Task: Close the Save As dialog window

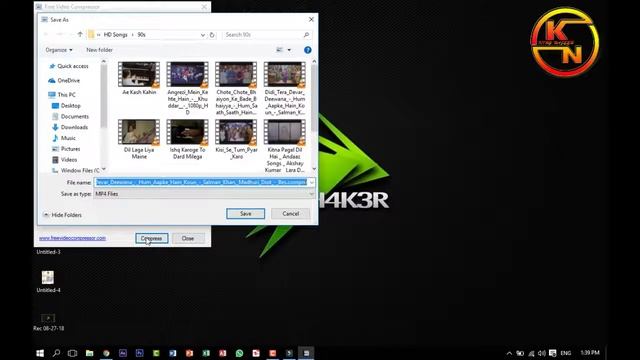Action: 311,19
